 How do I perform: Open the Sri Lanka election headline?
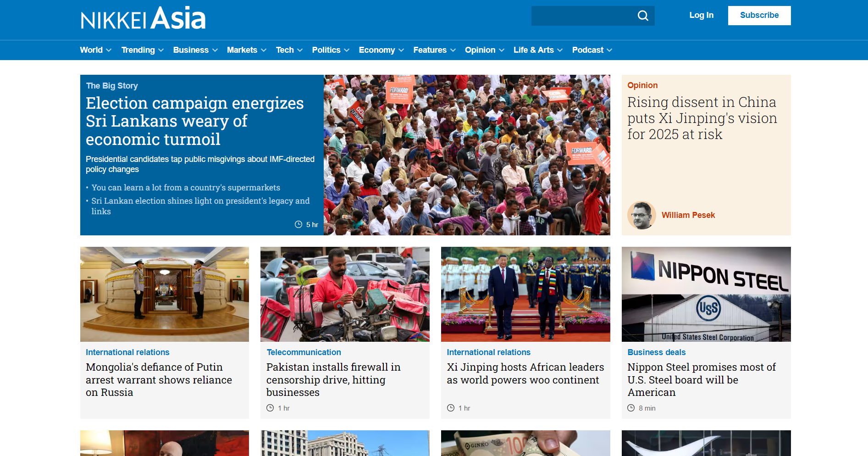point(194,121)
